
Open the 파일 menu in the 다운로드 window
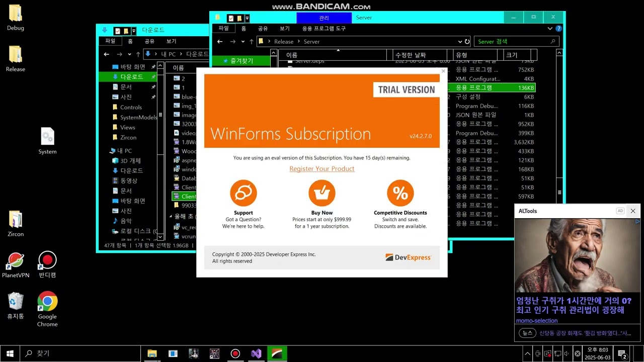point(110,41)
